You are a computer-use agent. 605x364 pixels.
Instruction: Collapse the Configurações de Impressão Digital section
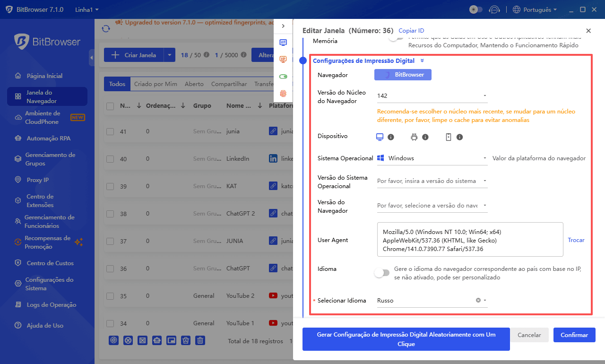(x=422, y=61)
